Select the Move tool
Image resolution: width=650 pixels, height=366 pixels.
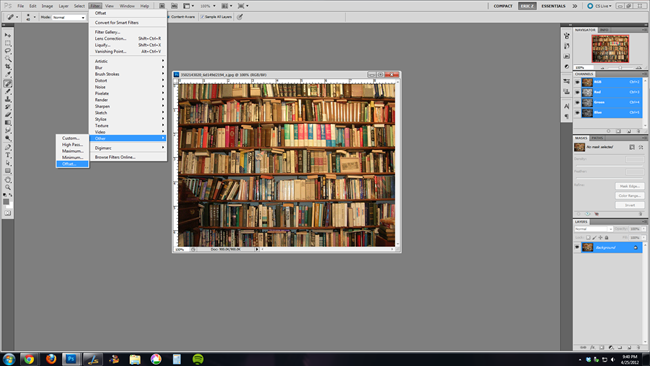pos(8,35)
